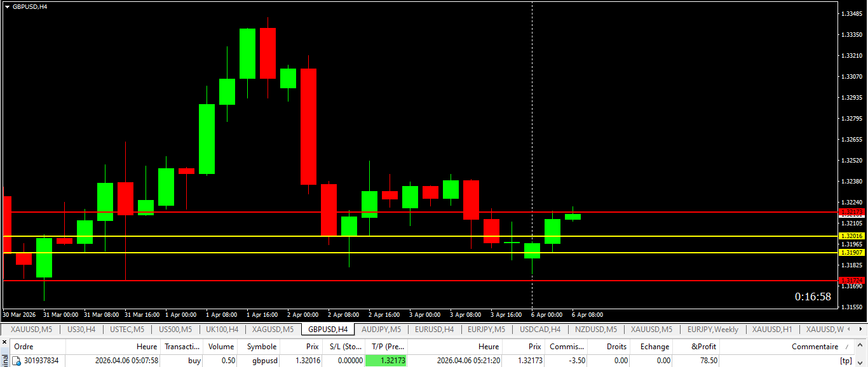Sort by the S/L column header
This screenshot has height=367, width=868.
pyautogui.click(x=344, y=347)
